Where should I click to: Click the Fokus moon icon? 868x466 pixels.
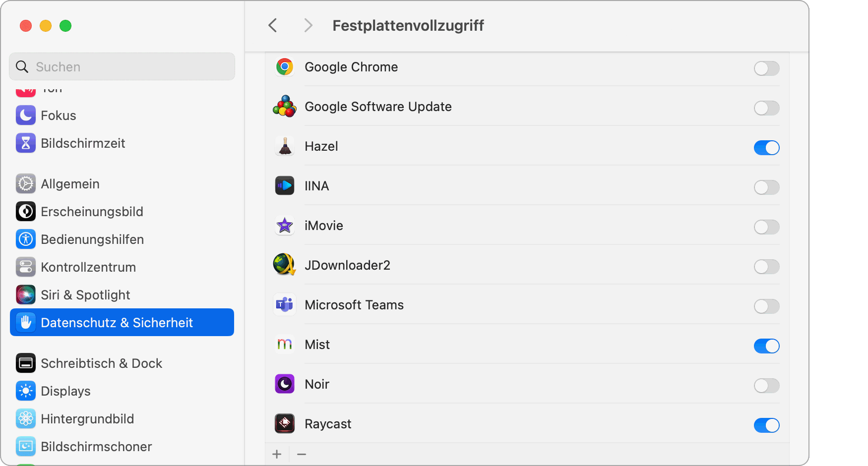click(26, 116)
